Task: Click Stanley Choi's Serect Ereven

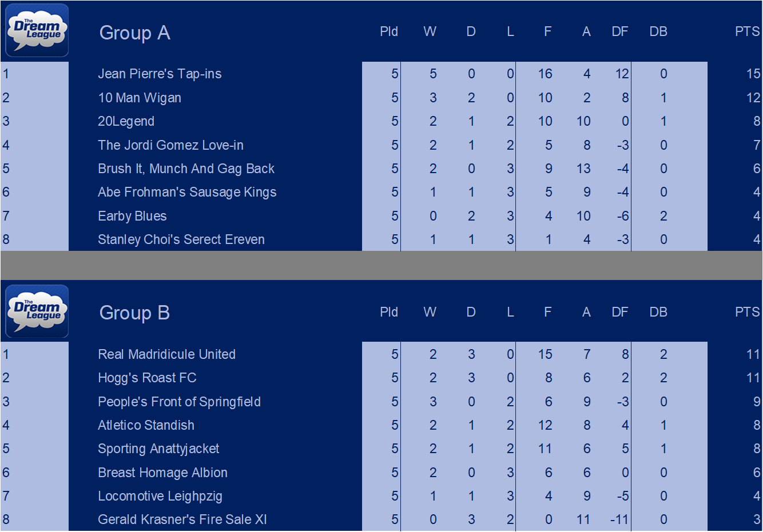Action: 181,239
